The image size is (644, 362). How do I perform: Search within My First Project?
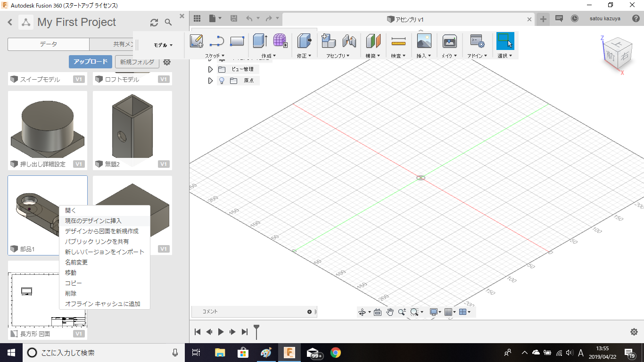pyautogui.click(x=168, y=22)
